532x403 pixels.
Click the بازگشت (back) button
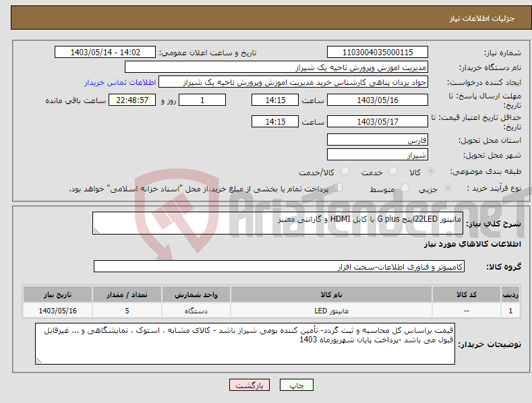249,385
